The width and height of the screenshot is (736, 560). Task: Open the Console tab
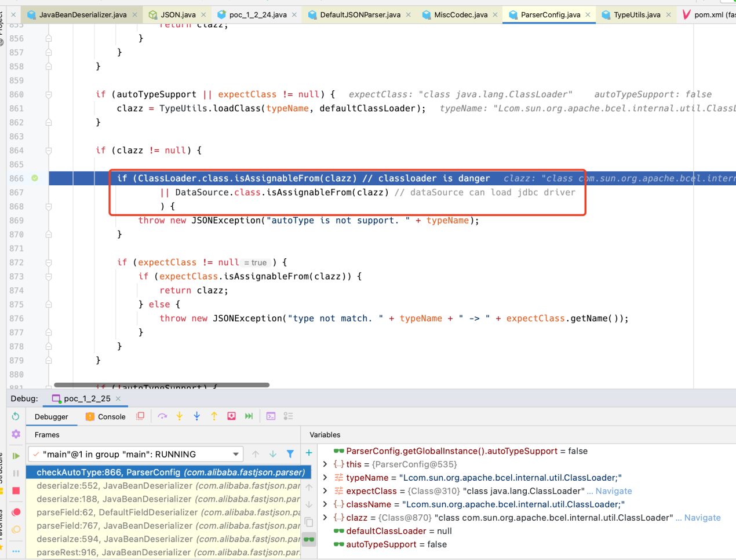tap(105, 417)
